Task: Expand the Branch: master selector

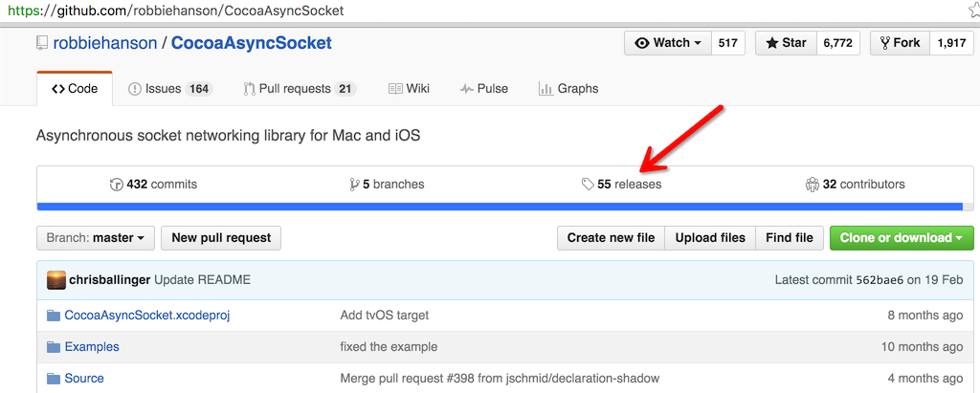Action: (x=96, y=238)
